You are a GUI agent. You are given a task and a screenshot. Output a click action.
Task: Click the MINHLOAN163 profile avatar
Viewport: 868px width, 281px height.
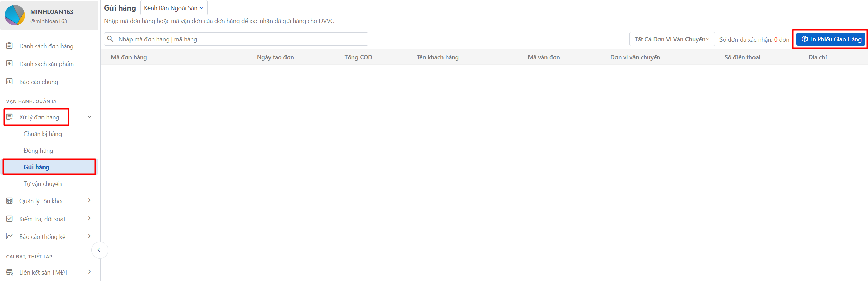(x=15, y=15)
